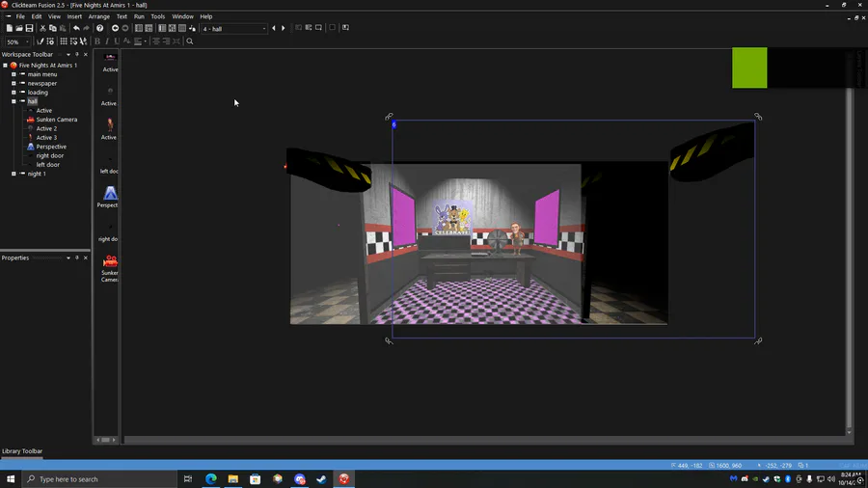Expand the main menu frame node
Screen dimensions: 868x488
coord(14,74)
